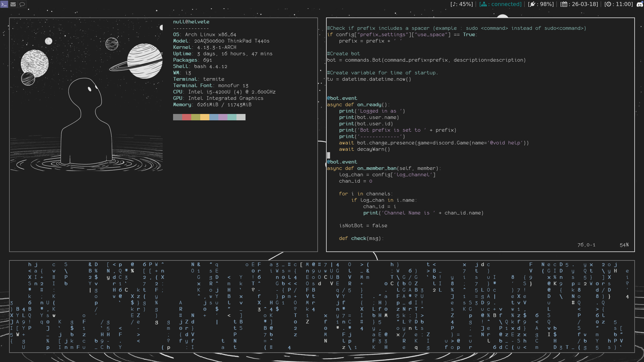Click the null@helvete title in neofetch
This screenshot has width=644, height=362.
tap(191, 22)
